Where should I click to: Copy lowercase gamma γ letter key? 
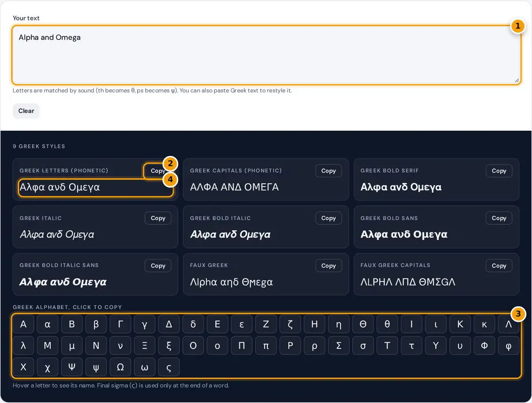coord(145,324)
